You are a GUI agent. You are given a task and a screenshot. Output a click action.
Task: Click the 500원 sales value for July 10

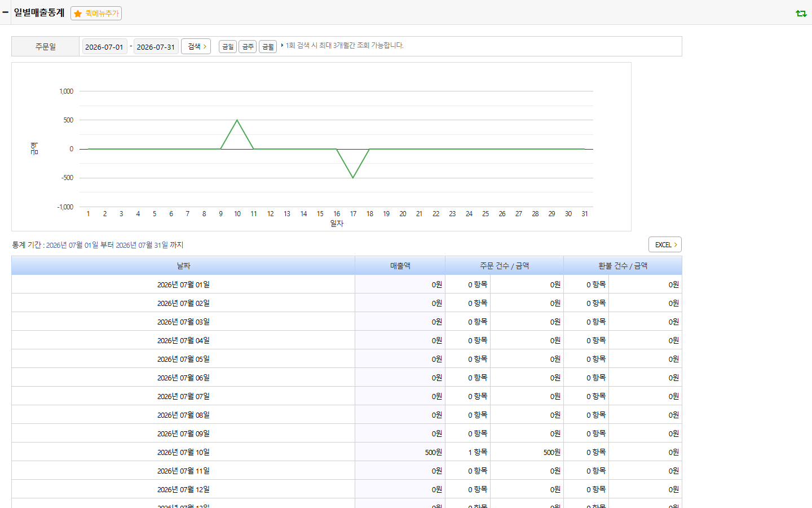[434, 452]
